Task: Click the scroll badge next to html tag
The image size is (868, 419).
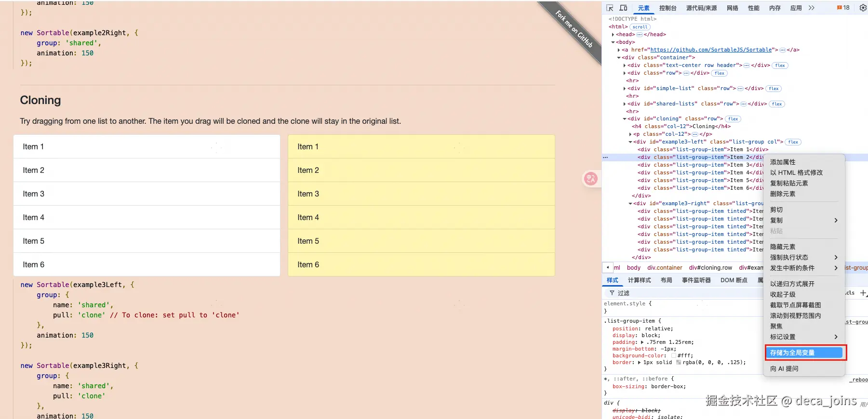Action: coord(640,27)
